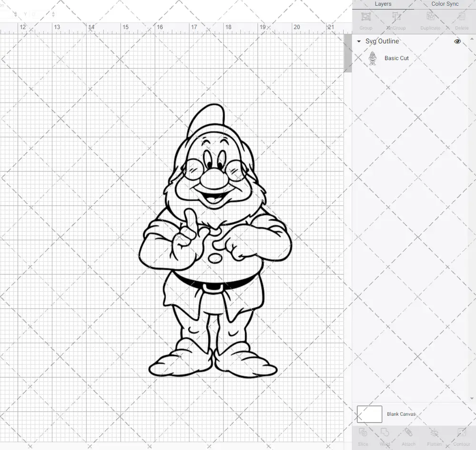The image size is (476, 450).
Task: Collapse the Svg Outline layer group
Action: (x=358, y=41)
